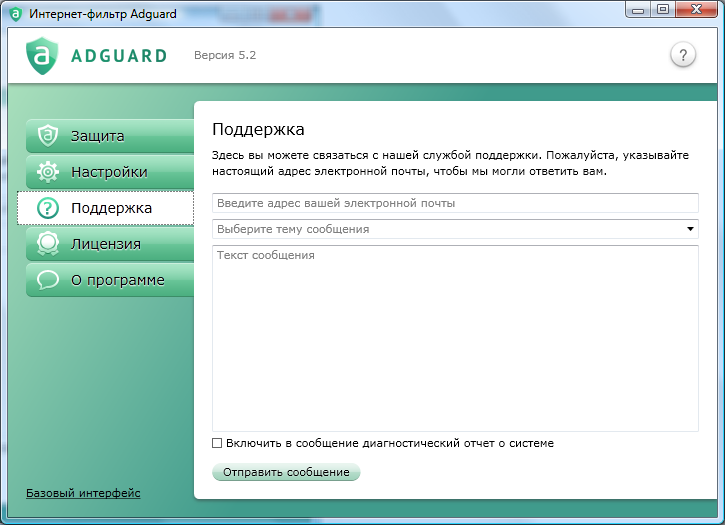Open the Защита section
The width and height of the screenshot is (725, 525).
[110, 136]
